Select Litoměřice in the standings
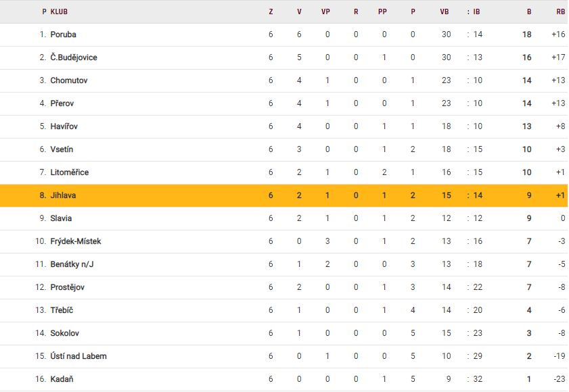 click(x=69, y=172)
